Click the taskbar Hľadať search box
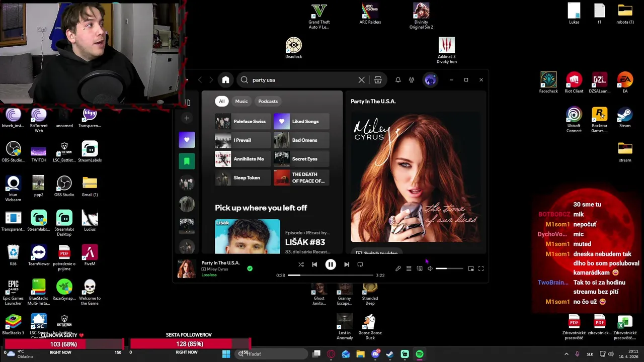The height and width of the screenshot is (362, 644). click(272, 354)
